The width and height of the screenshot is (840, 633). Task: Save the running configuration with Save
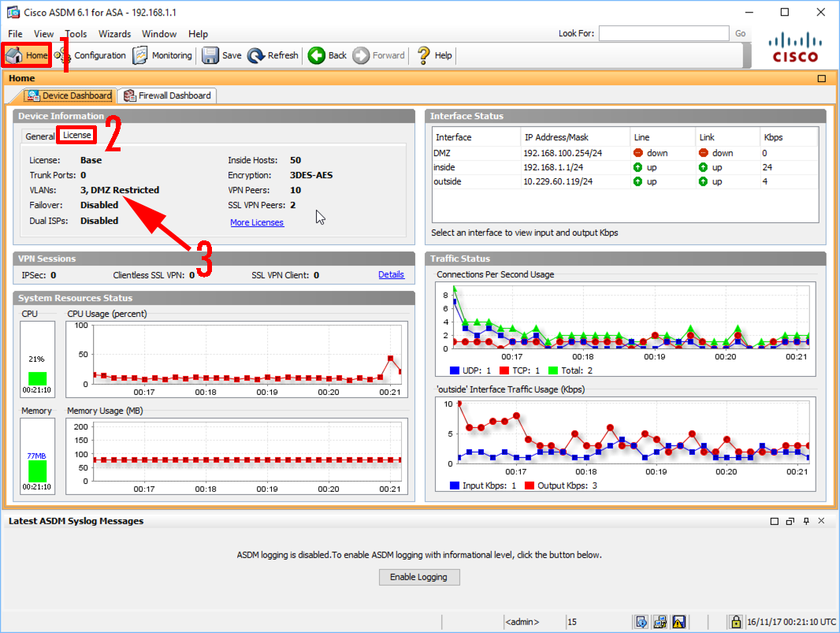(x=221, y=55)
